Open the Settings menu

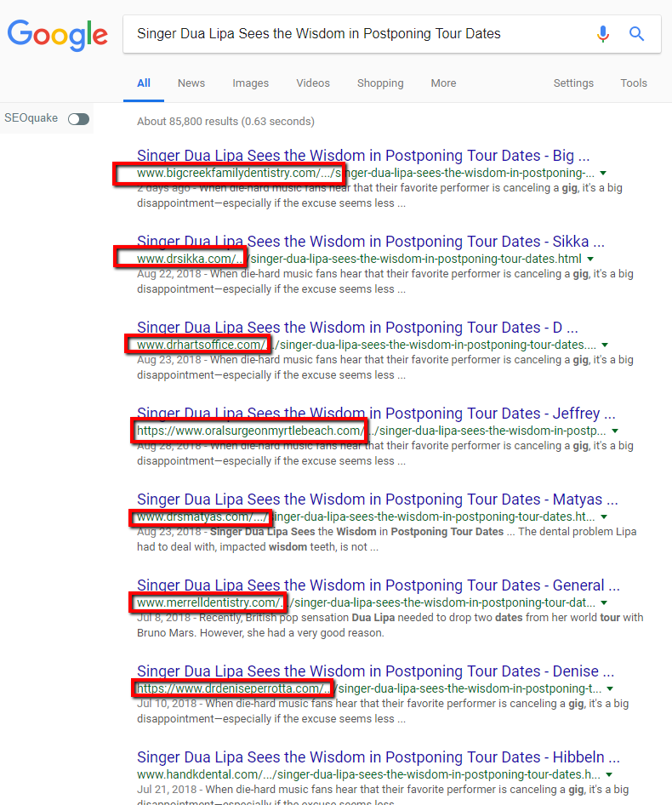[573, 83]
